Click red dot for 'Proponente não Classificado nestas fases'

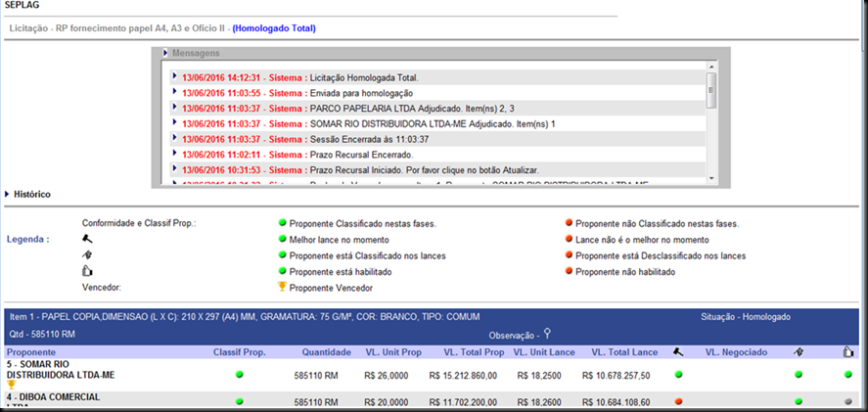(569, 224)
